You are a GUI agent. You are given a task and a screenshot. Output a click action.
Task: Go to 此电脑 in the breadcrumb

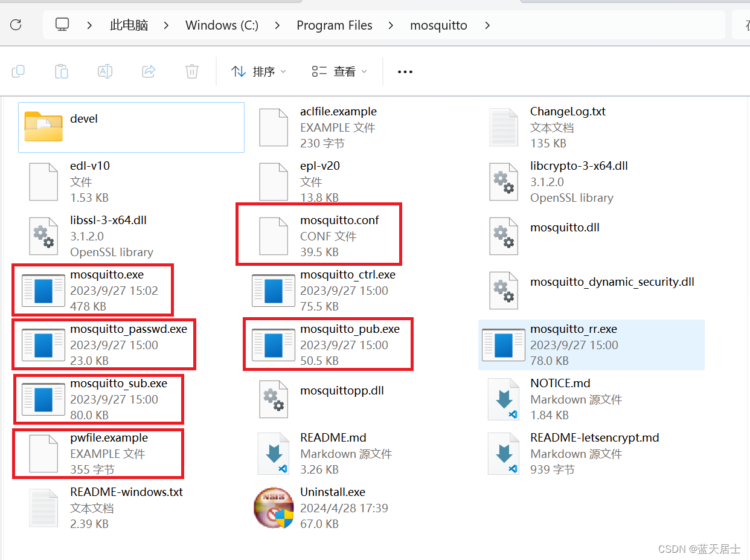[x=129, y=25]
